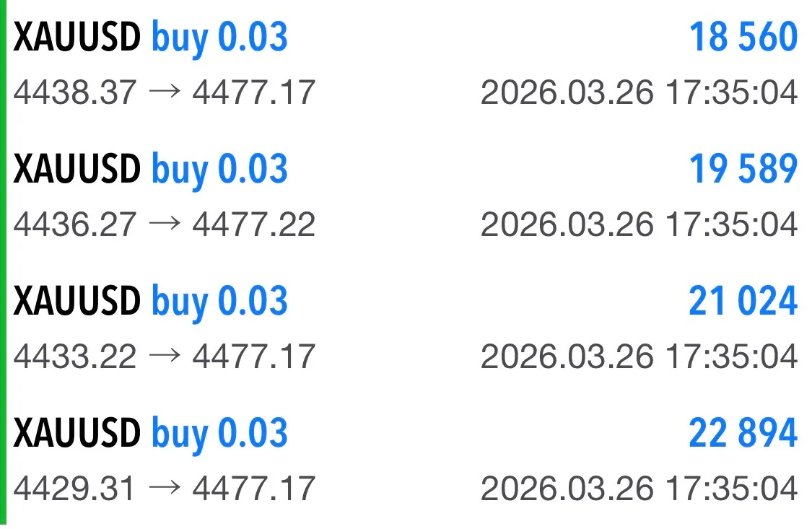The height and width of the screenshot is (529, 812).
Task: Select XAUUSD symbol in the 19 589 trade
Action: pyautogui.click(x=77, y=170)
